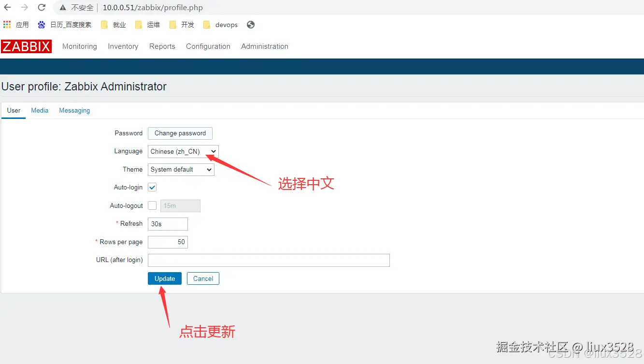Open the Administration menu
The height and width of the screenshot is (364, 644).
click(x=264, y=46)
